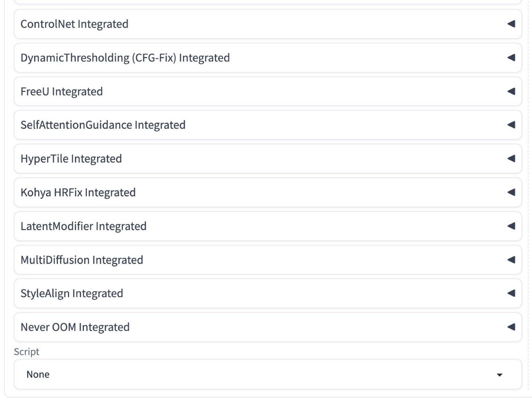Toggle the SelfAttentionGuidance triangle icon
532x401 pixels.
[x=511, y=125]
